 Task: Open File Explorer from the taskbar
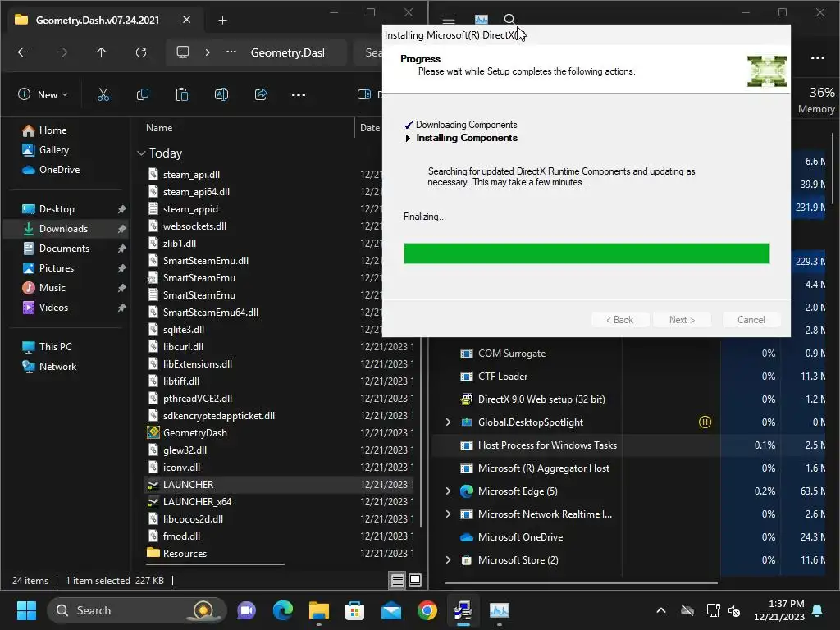319,610
